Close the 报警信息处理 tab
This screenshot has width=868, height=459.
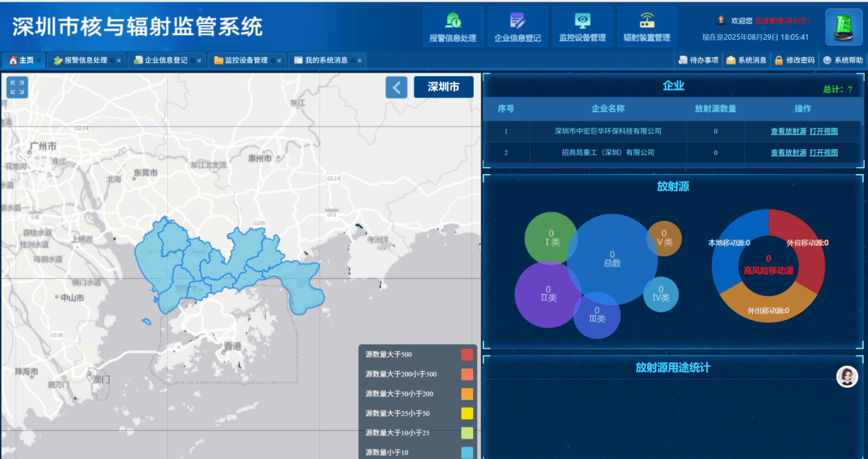pyautogui.click(x=119, y=60)
